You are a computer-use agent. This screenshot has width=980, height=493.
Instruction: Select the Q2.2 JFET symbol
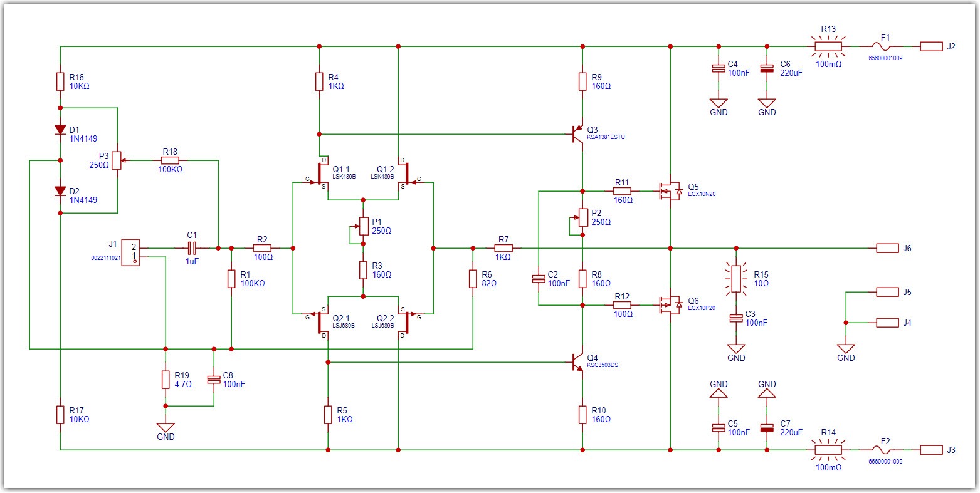pyautogui.click(x=406, y=322)
